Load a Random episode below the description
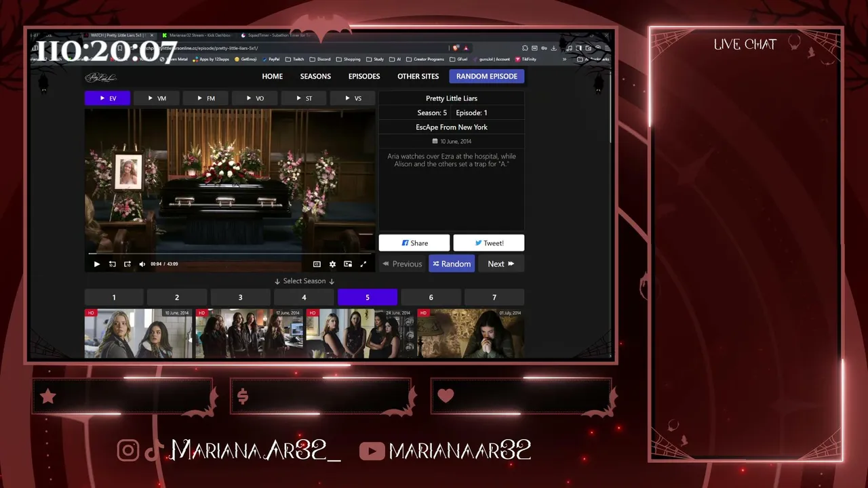The height and width of the screenshot is (488, 868). click(452, 264)
